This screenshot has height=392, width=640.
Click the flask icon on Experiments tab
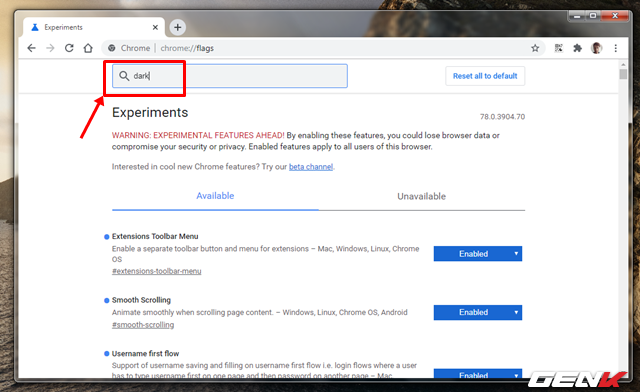(35, 27)
